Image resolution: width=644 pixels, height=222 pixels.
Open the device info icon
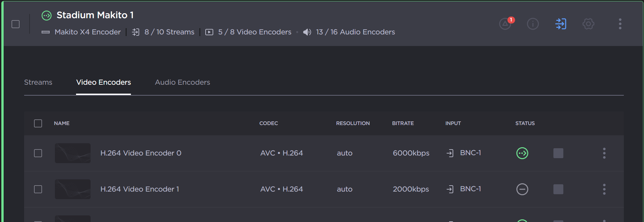(x=533, y=24)
